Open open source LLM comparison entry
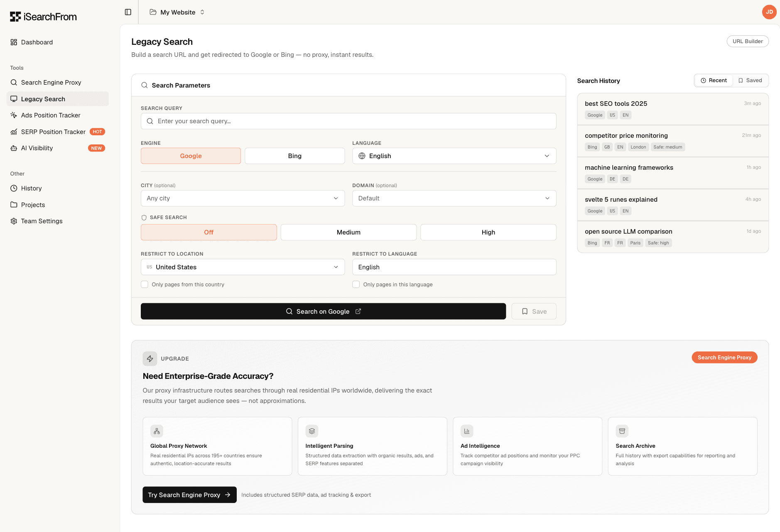This screenshot has height=532, width=780. point(673,237)
